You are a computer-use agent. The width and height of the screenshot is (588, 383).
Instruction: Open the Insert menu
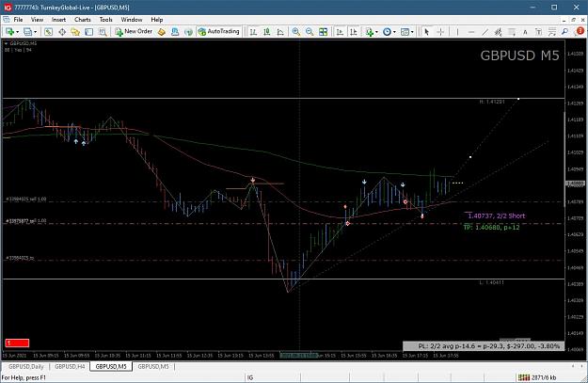point(58,20)
